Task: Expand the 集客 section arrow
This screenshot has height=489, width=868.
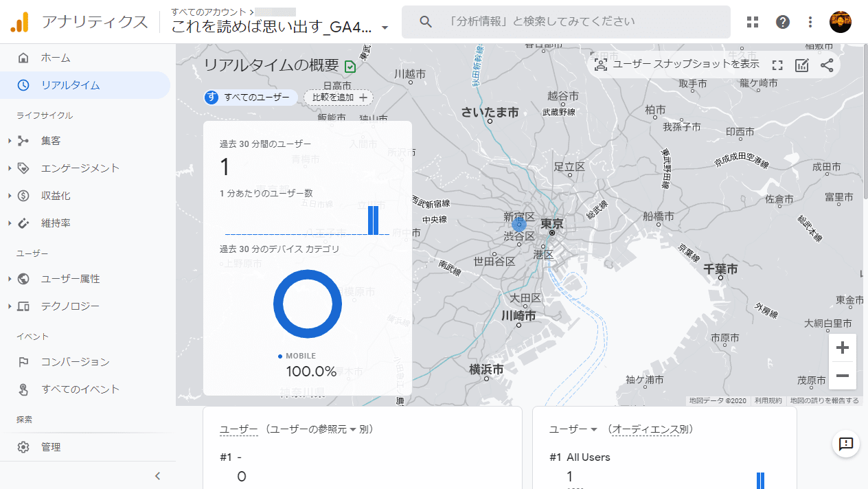Action: pos(10,141)
